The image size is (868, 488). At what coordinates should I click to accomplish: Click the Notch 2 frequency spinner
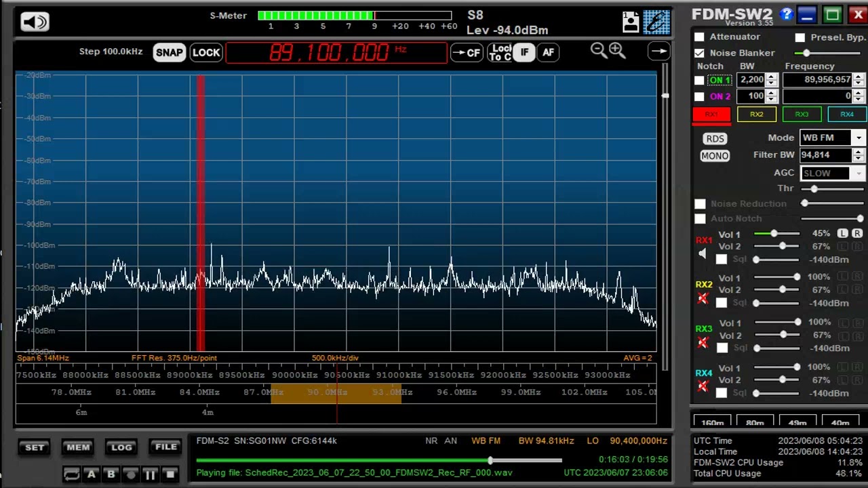pos(859,96)
